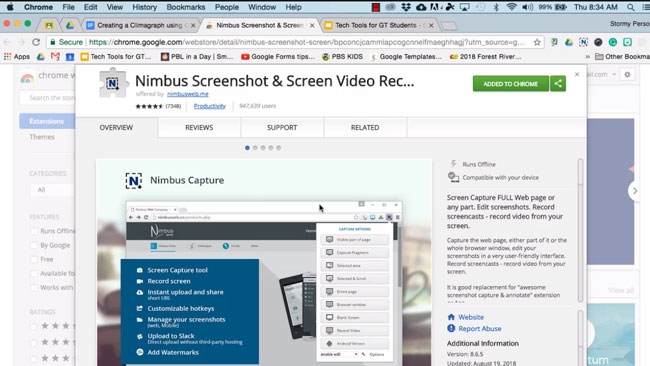Click the Report Abuse link
650x366 pixels.
pos(480,329)
